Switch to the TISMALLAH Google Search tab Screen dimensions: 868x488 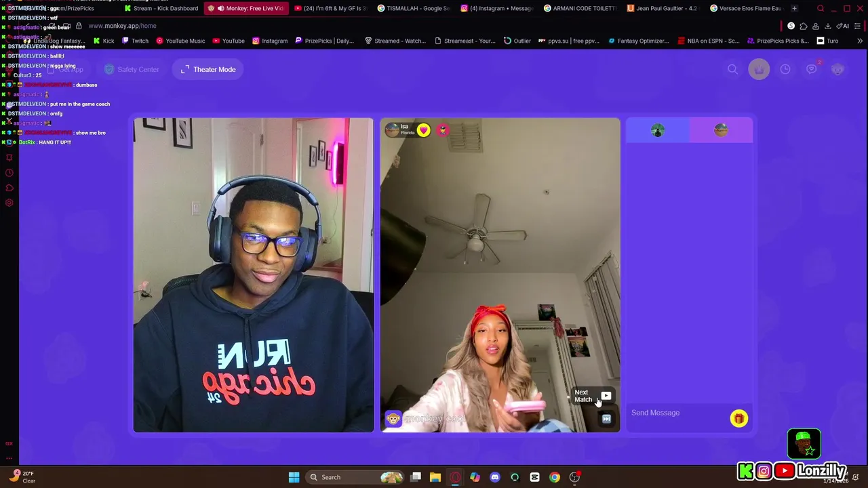[414, 8]
